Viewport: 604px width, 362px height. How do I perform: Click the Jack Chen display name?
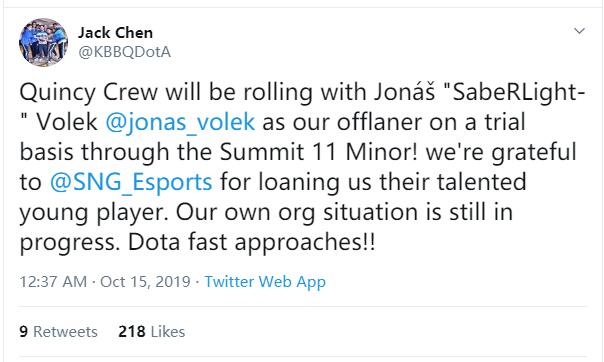[x=115, y=33]
